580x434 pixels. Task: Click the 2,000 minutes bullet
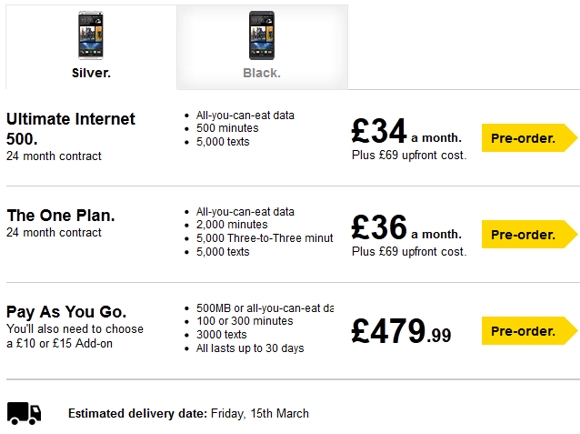tap(232, 225)
